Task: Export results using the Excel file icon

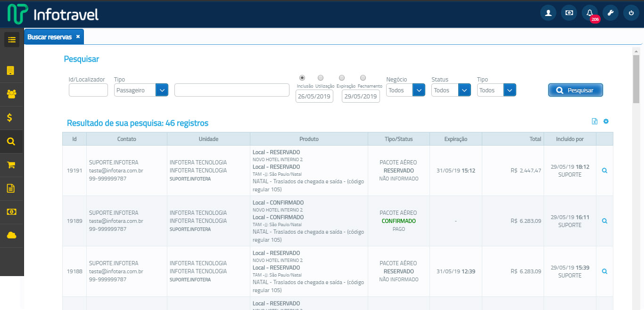Action: [594, 122]
